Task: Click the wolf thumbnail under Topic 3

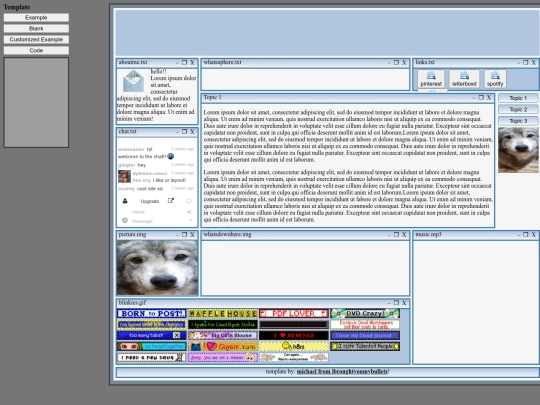Action: [x=518, y=150]
